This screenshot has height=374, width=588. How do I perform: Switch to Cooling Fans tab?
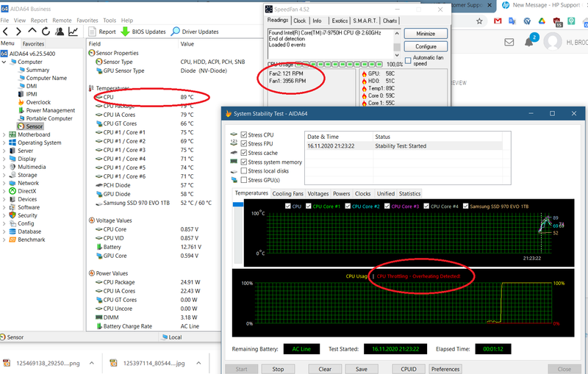tap(287, 194)
